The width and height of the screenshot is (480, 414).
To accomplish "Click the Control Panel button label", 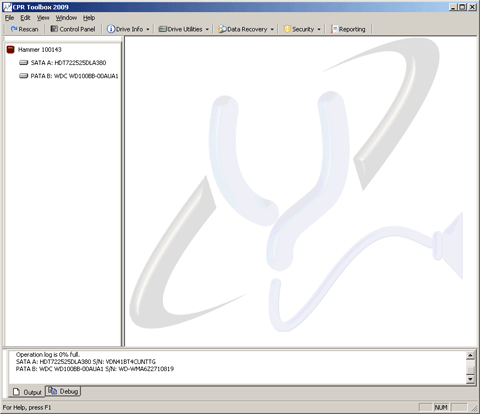I will tap(77, 29).
